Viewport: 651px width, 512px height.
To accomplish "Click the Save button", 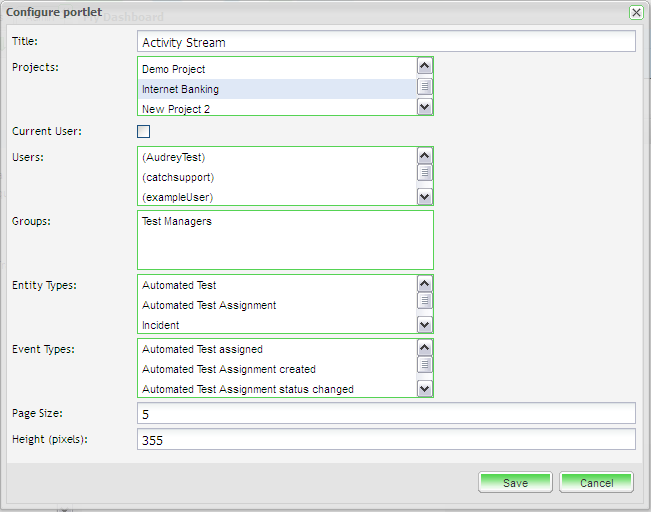I will click(515, 483).
